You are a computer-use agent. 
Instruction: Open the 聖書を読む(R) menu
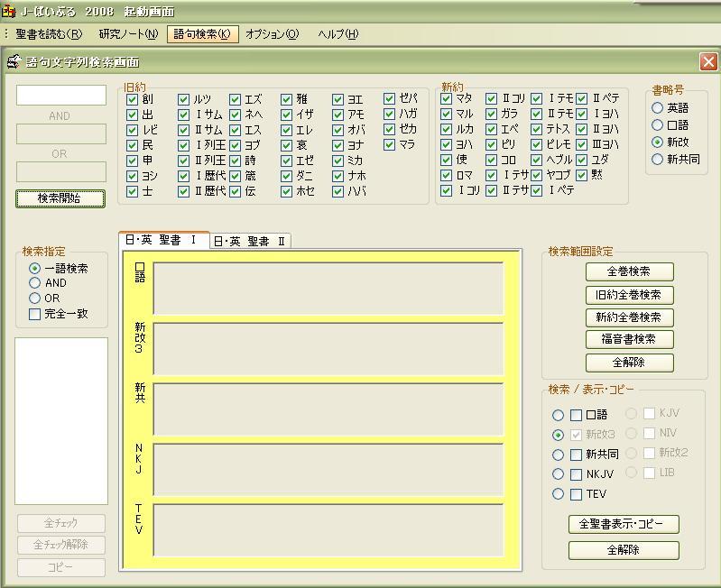49,34
